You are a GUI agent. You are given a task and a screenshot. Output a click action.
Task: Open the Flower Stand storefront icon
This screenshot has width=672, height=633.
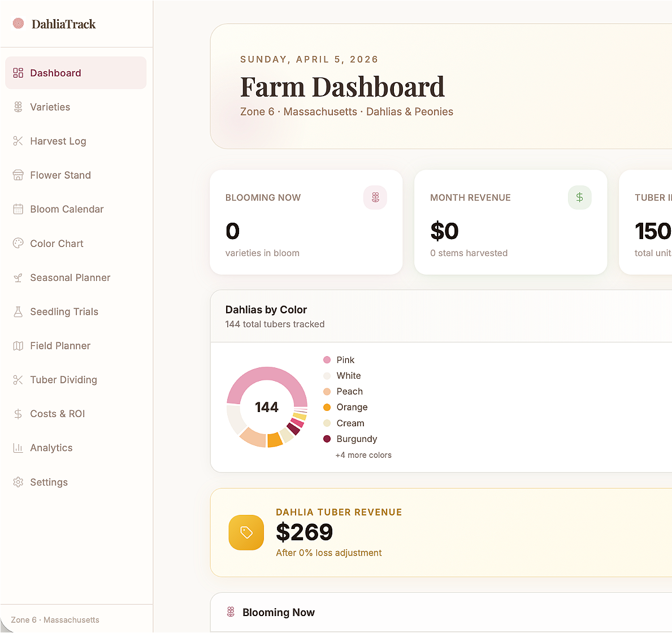pyautogui.click(x=19, y=175)
